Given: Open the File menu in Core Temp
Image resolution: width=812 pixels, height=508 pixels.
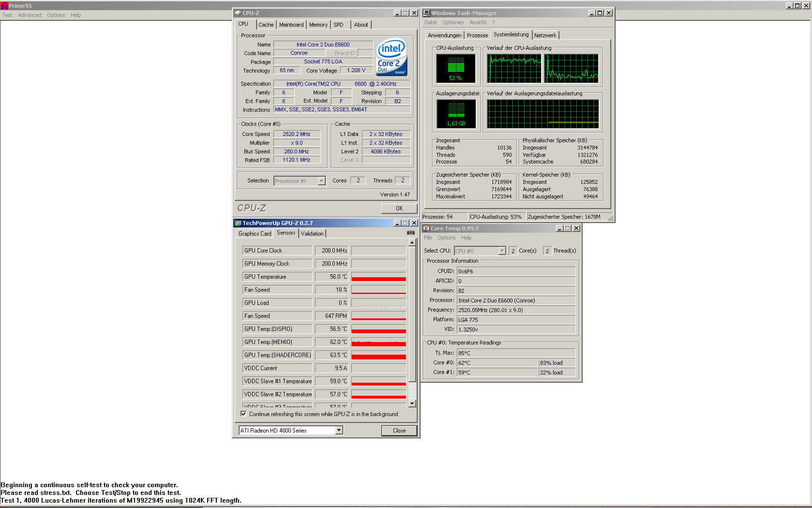Looking at the screenshot, I should [x=428, y=238].
